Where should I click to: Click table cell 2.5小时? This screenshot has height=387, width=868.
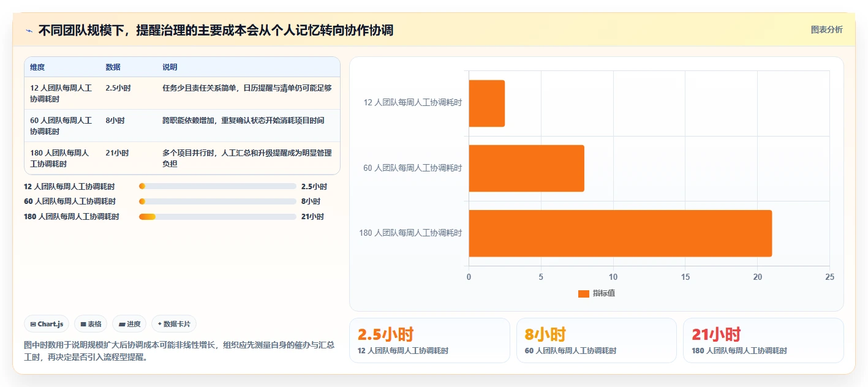pyautogui.click(x=118, y=88)
